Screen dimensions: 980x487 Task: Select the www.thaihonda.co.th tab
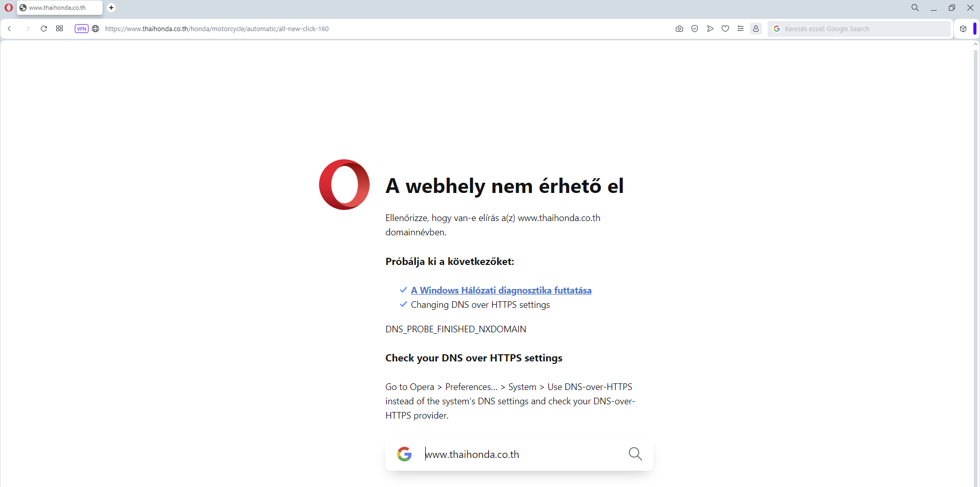tap(57, 8)
